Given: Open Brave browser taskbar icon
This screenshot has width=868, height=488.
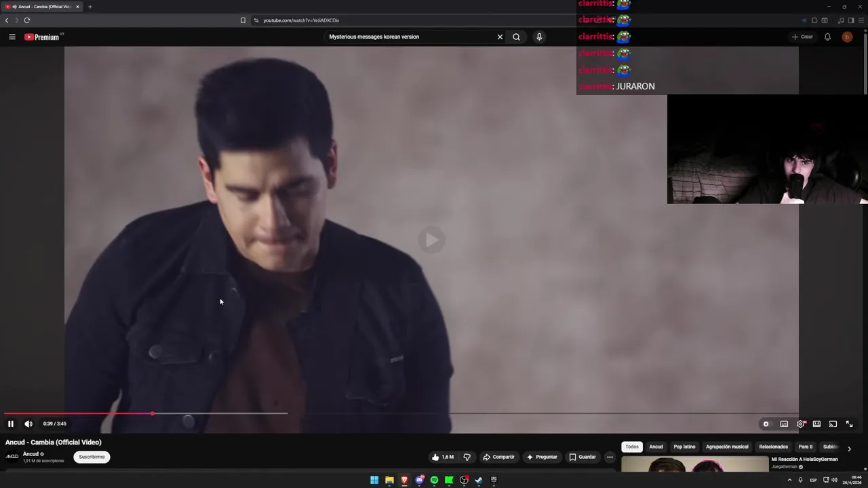Looking at the screenshot, I should tap(404, 480).
